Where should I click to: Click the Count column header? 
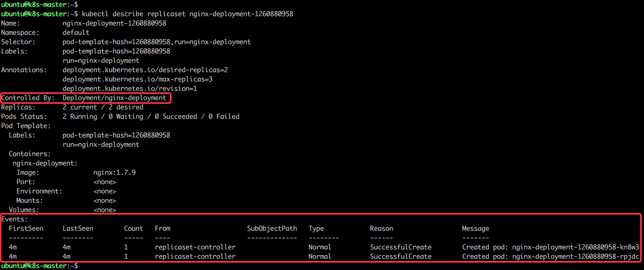point(134,229)
